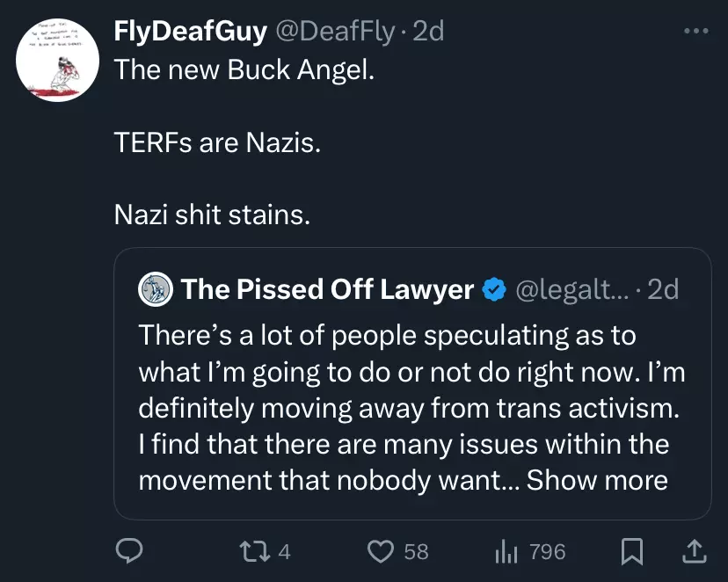Open The Pissed Off Lawyer avatar

tap(156, 289)
